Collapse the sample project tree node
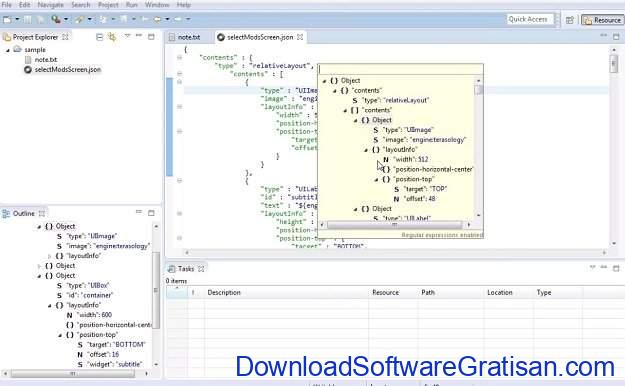This screenshot has height=386, width=625. pos(8,50)
